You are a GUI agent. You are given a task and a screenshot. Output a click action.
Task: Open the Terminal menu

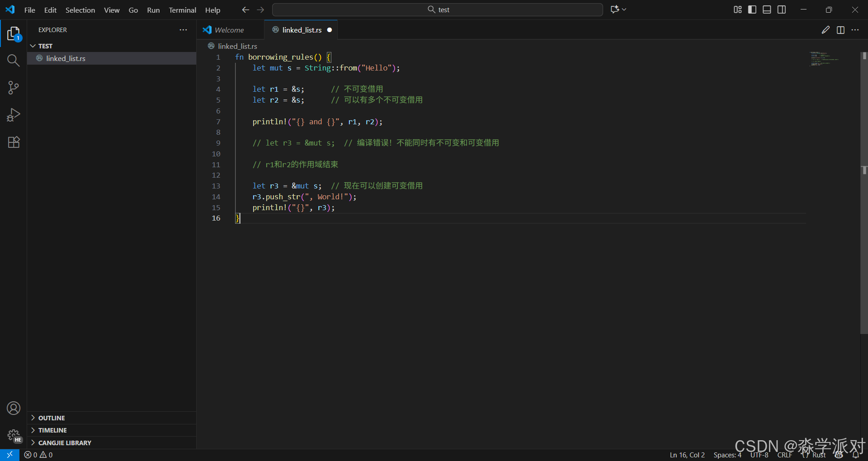pos(183,10)
